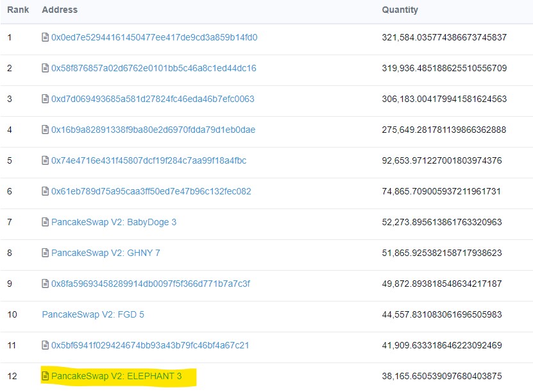Click rank number 12 cell

(12, 376)
